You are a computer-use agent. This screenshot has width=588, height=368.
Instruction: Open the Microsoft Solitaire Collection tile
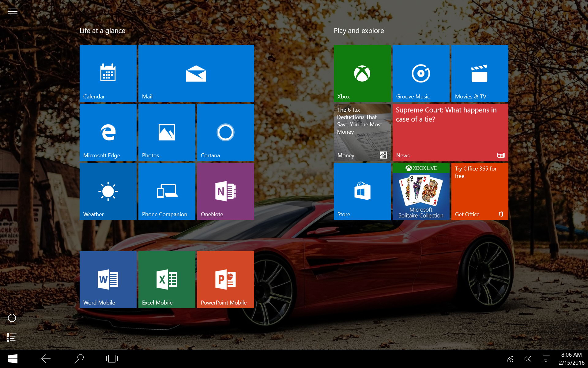click(421, 191)
